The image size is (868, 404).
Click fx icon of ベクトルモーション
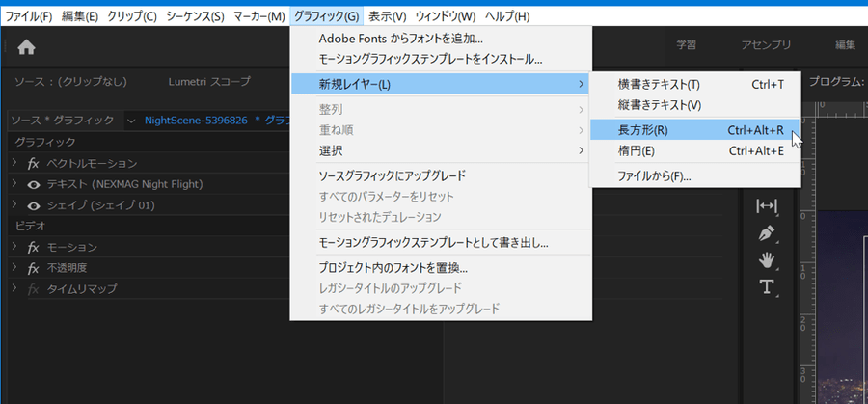(x=33, y=163)
